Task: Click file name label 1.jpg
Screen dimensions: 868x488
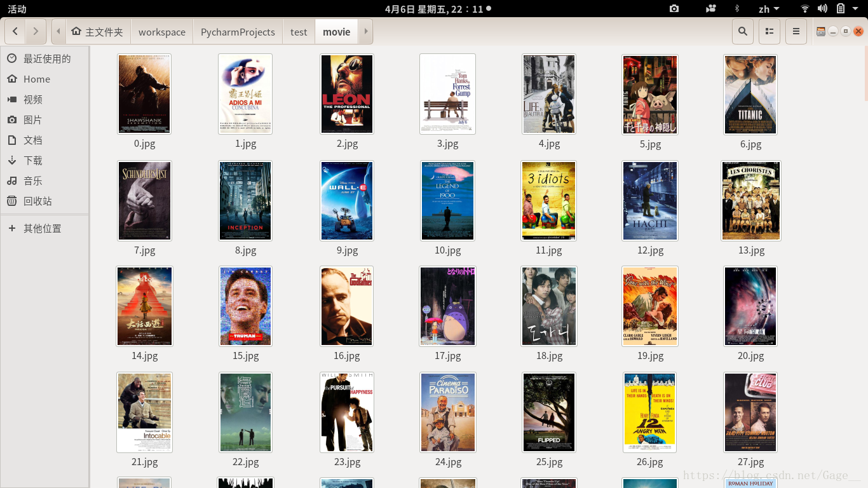Action: pos(245,144)
